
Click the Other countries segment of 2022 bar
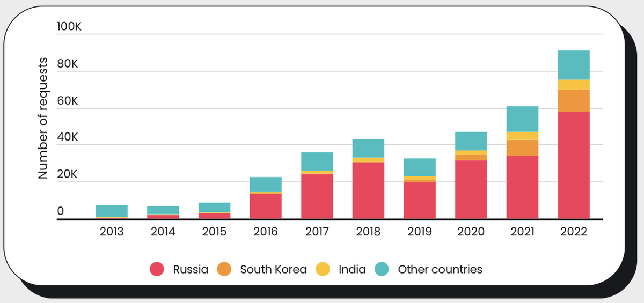pyautogui.click(x=574, y=65)
